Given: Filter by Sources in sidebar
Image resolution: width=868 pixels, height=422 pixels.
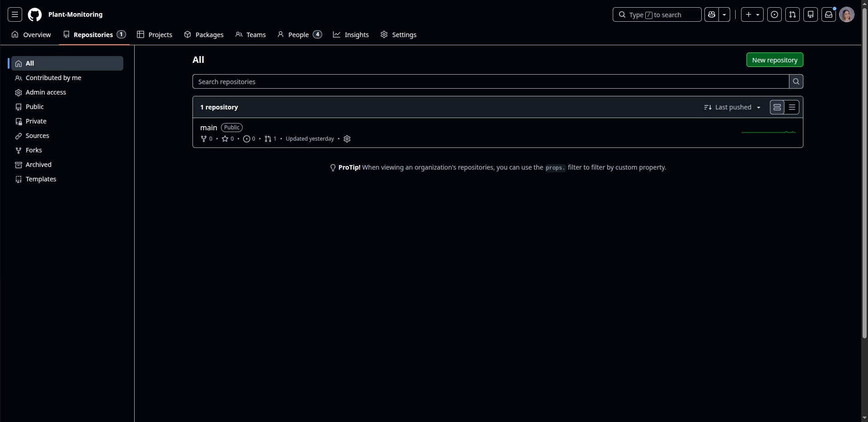Looking at the screenshot, I should (x=67, y=136).
